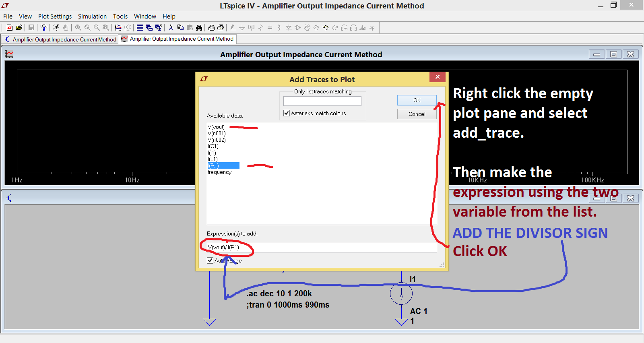Toggle the Asterisks match colons checkbox
This screenshot has width=644, height=343.
[x=287, y=113]
